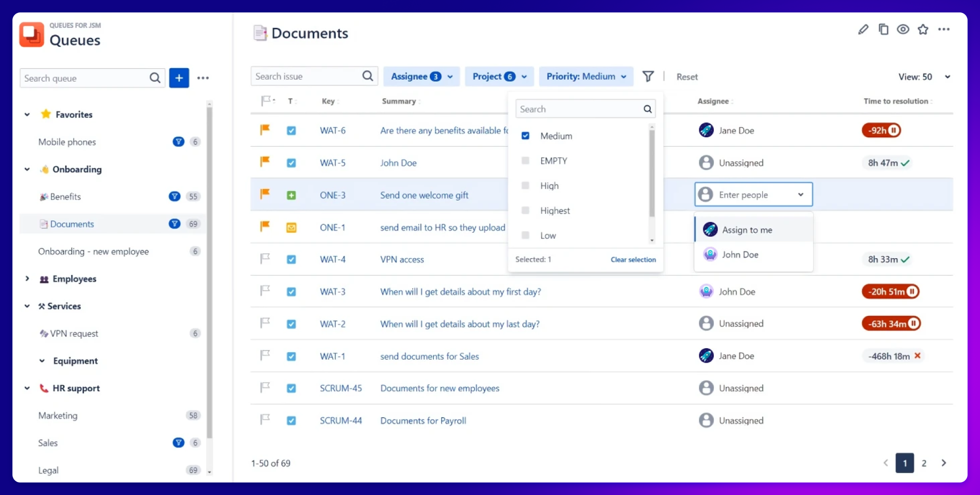Expand the Employees section
This screenshot has width=980, height=495.
(x=27, y=279)
